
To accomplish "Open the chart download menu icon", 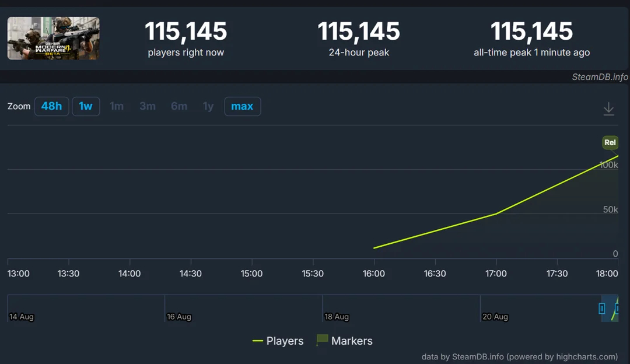I will (x=608, y=109).
